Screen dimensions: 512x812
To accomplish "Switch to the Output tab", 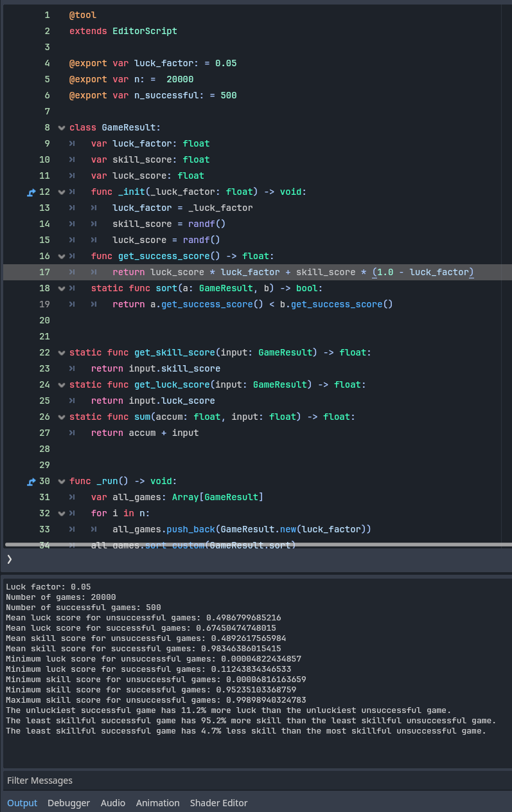I will pos(22,803).
